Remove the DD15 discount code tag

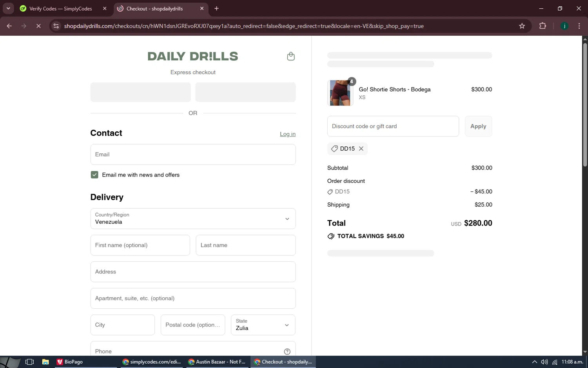361,149
